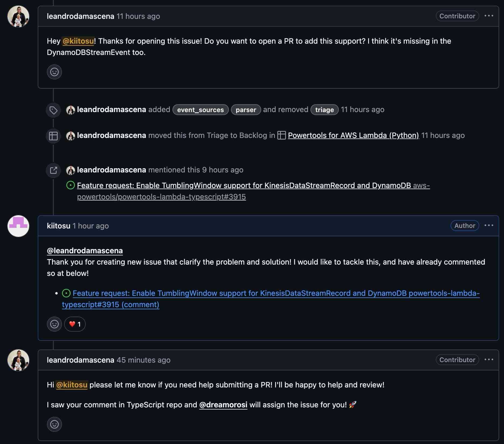The image size is (504, 444).
Task: Open options menu on first Contributor comment
Action: (489, 16)
